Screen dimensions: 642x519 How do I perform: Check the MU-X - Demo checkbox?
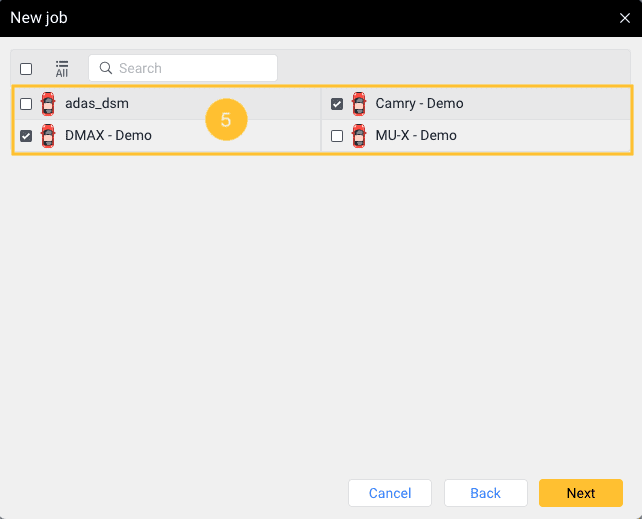337,136
